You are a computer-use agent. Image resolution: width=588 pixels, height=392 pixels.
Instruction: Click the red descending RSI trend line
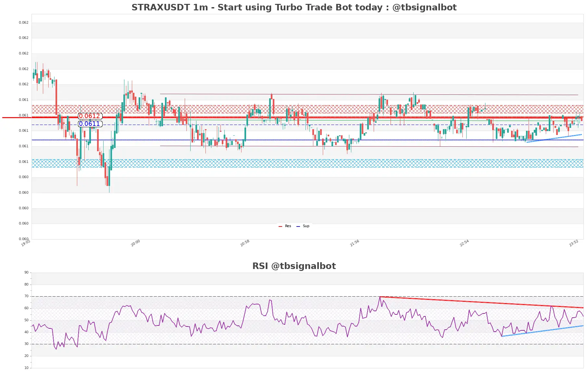482,302
